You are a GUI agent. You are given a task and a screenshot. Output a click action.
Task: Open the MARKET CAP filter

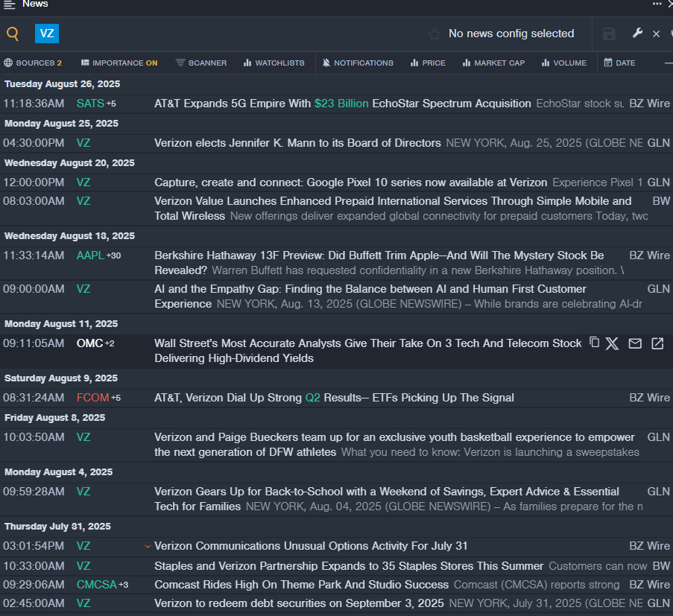493,63
